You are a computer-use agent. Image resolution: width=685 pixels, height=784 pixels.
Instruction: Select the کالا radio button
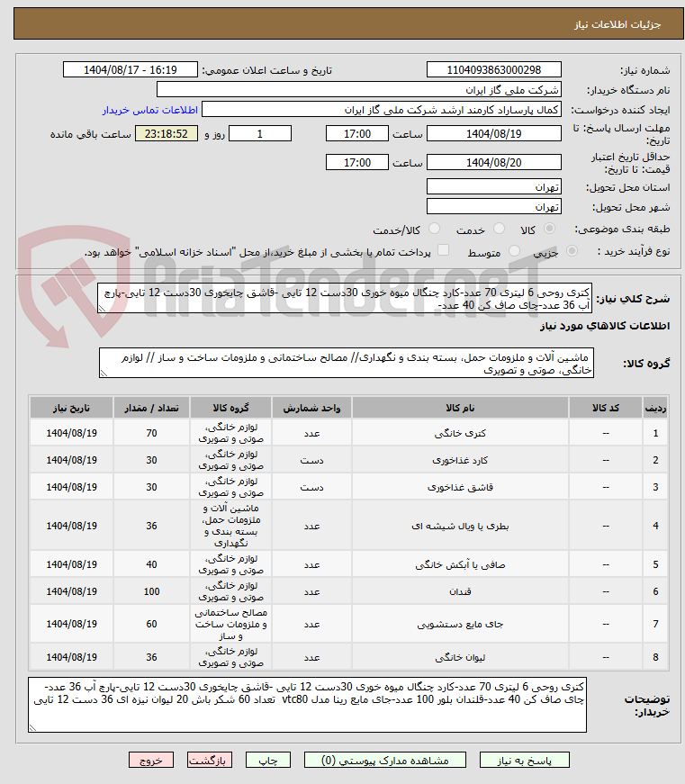coord(549,229)
